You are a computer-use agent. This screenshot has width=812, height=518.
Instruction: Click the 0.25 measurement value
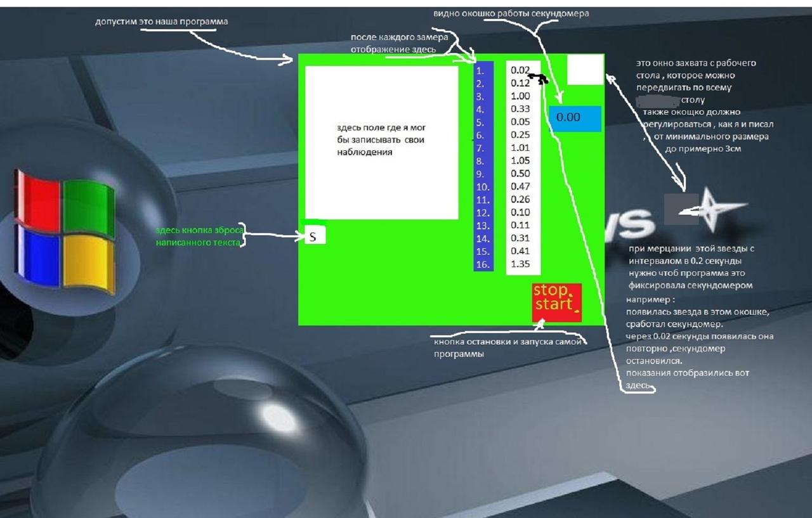[520, 135]
